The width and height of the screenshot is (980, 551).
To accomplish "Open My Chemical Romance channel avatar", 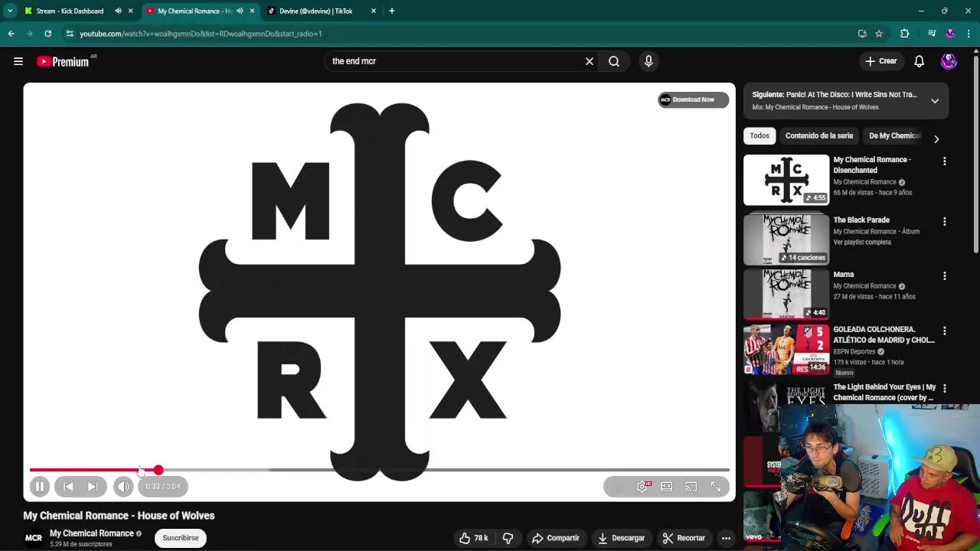I will pyautogui.click(x=34, y=538).
